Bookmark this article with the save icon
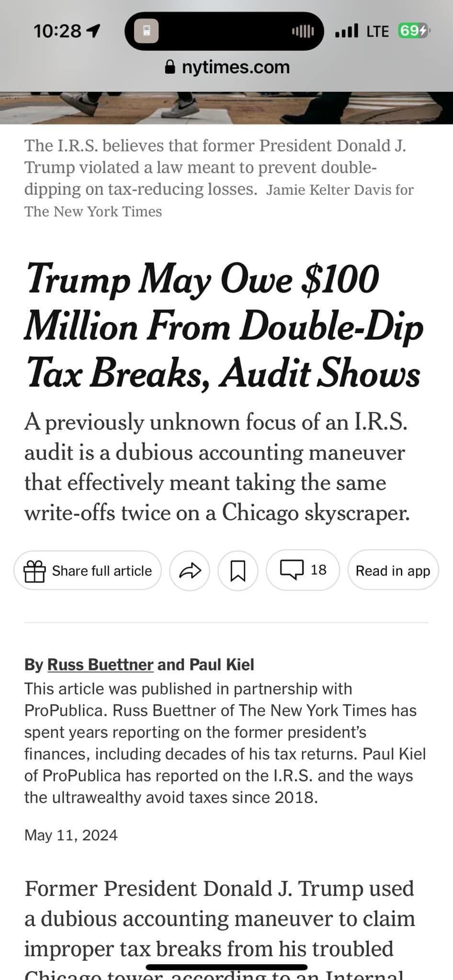The height and width of the screenshot is (980, 453). pyautogui.click(x=238, y=570)
